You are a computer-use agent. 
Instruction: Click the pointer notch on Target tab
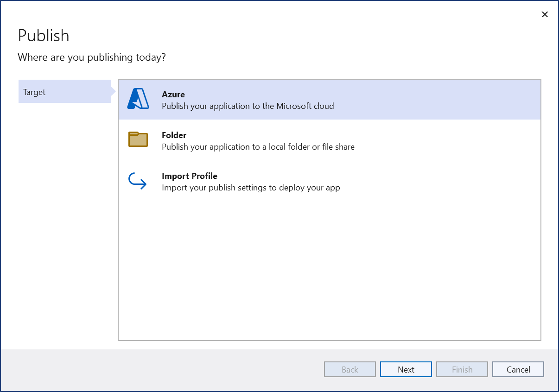tap(114, 92)
